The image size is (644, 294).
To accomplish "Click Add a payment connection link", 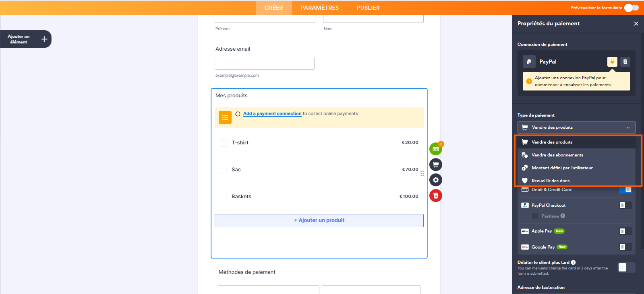I will pyautogui.click(x=272, y=113).
